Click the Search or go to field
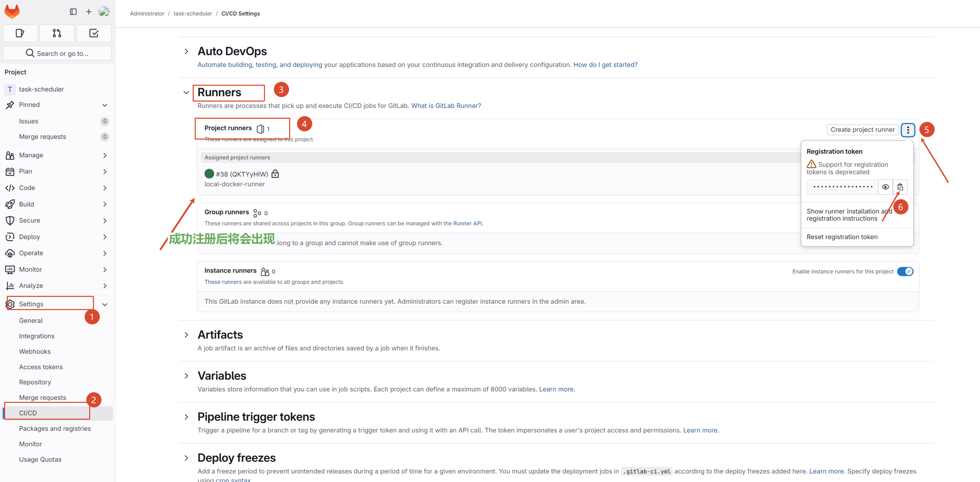 click(57, 53)
